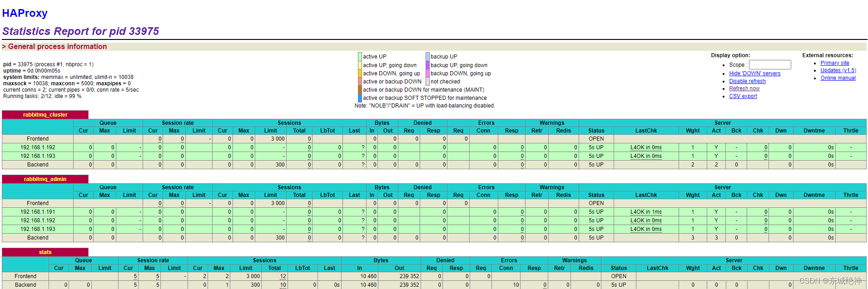The width and height of the screenshot is (868, 289).
Task: Click Disable refresh option
Action: click(x=747, y=81)
